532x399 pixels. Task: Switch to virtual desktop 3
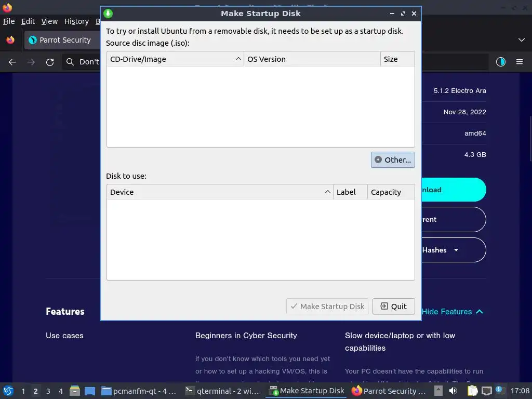tap(48, 391)
